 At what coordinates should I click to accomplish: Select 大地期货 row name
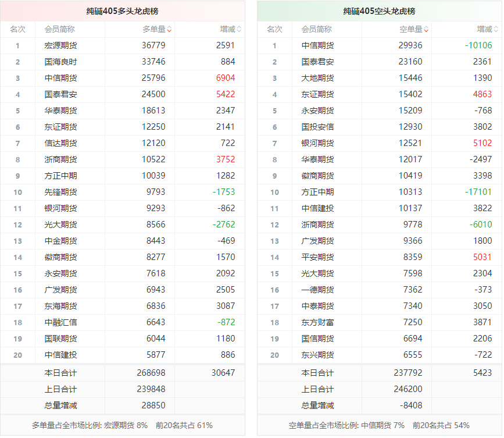(x=317, y=78)
